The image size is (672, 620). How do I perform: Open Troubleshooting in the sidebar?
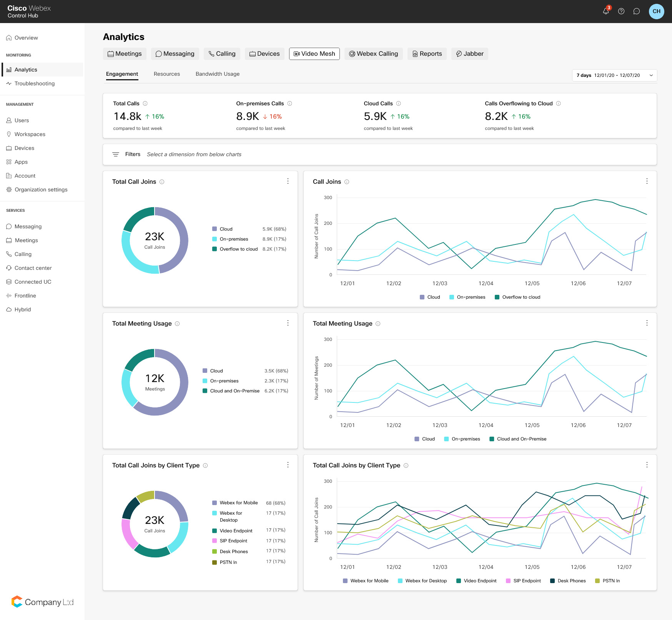[x=35, y=83]
